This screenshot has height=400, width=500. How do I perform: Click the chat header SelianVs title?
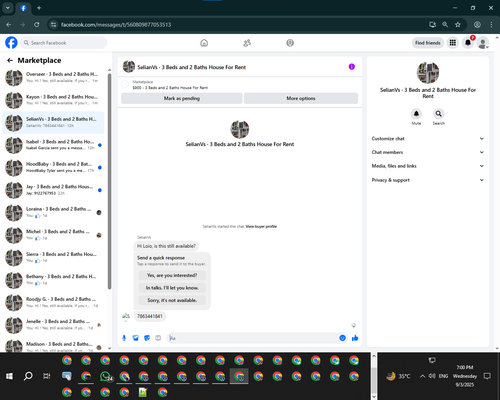point(192,67)
